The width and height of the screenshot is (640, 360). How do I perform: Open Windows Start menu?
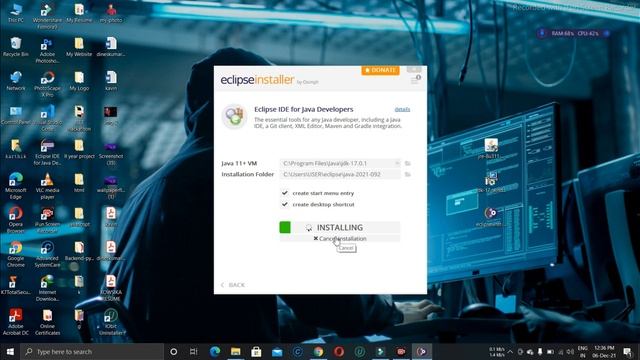pyautogui.click(x=10, y=351)
